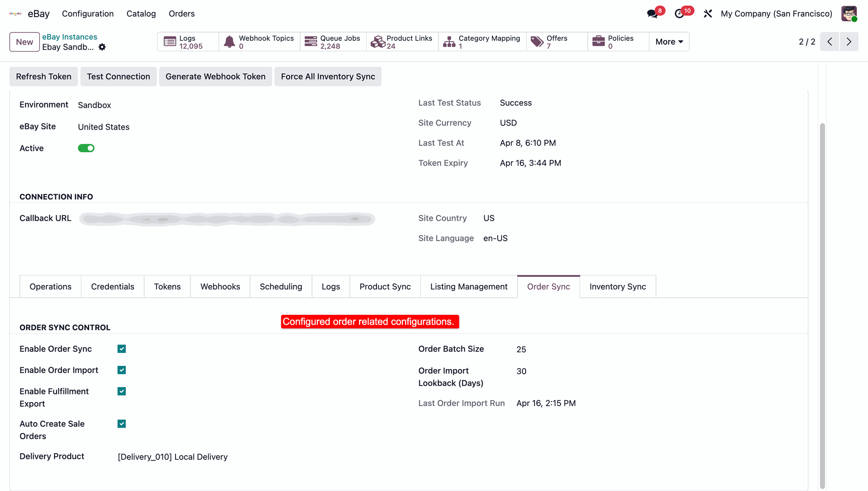Click the Token Expiry value Apr 16, 3:44 PM
Screen dimensions: 868x491
tap(530, 163)
